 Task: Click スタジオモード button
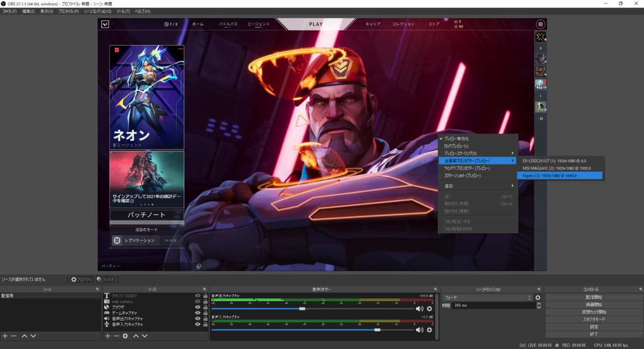point(594,319)
